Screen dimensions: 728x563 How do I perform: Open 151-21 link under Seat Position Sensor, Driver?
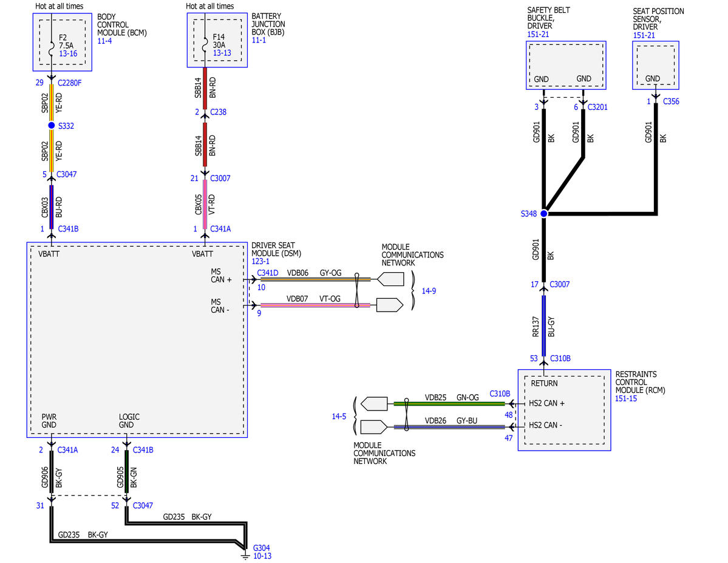coord(644,35)
